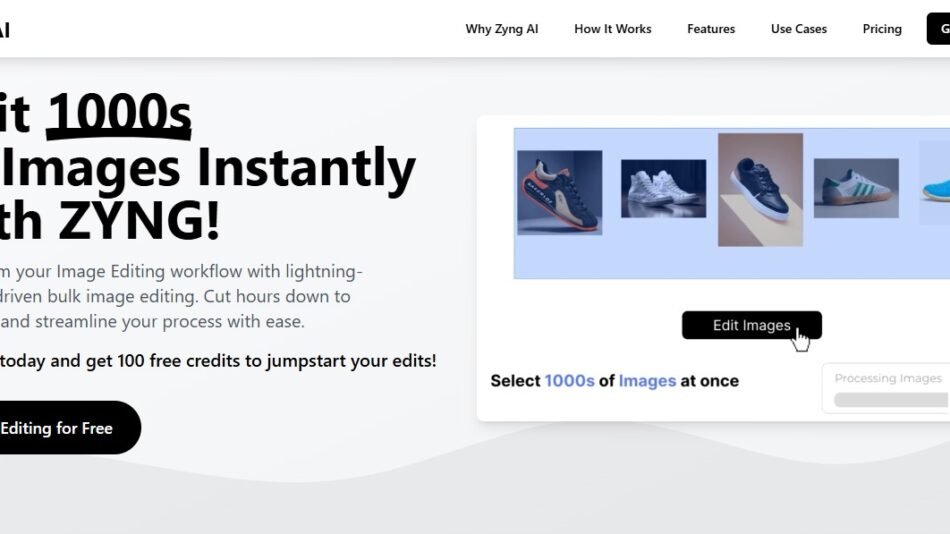Click the Editing for Free button
The image size is (950, 534).
click(x=60, y=428)
